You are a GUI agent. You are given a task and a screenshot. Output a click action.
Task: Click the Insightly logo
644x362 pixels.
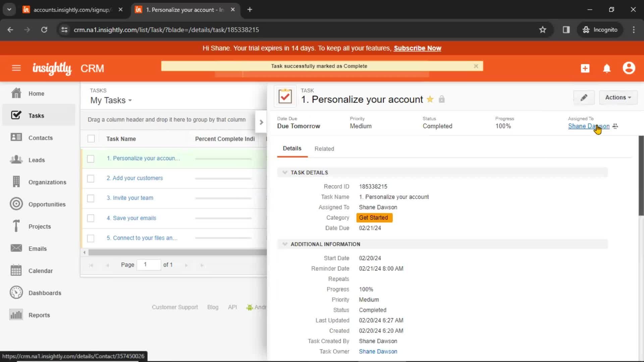(x=52, y=68)
